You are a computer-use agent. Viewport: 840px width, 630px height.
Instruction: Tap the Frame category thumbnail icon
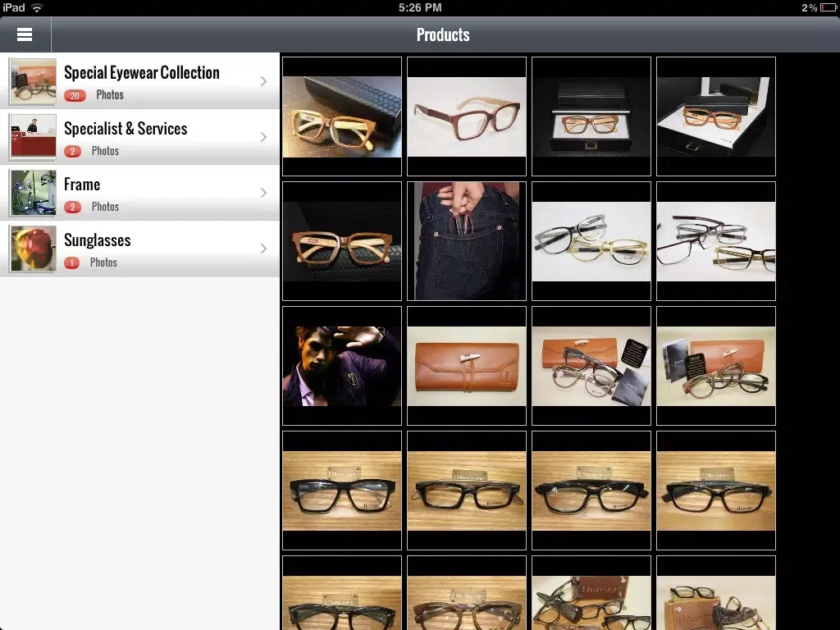pos(33,193)
